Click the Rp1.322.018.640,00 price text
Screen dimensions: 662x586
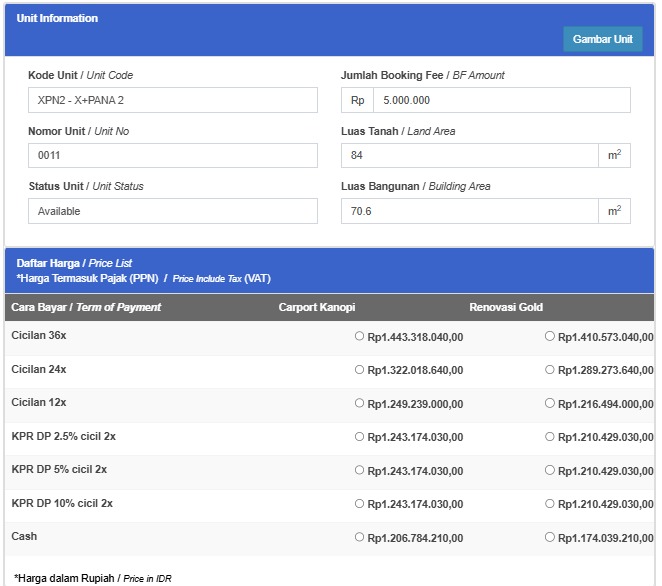pos(415,370)
